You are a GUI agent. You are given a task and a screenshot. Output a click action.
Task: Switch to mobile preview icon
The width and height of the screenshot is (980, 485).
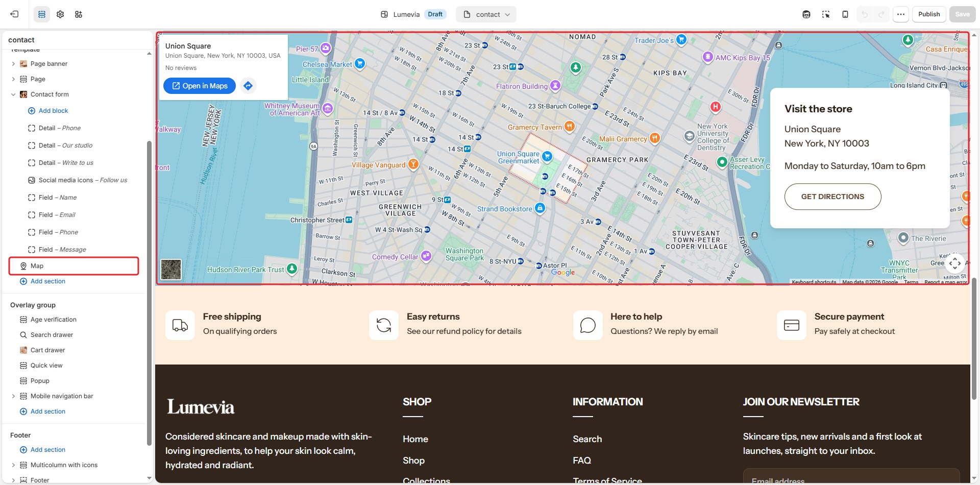845,14
